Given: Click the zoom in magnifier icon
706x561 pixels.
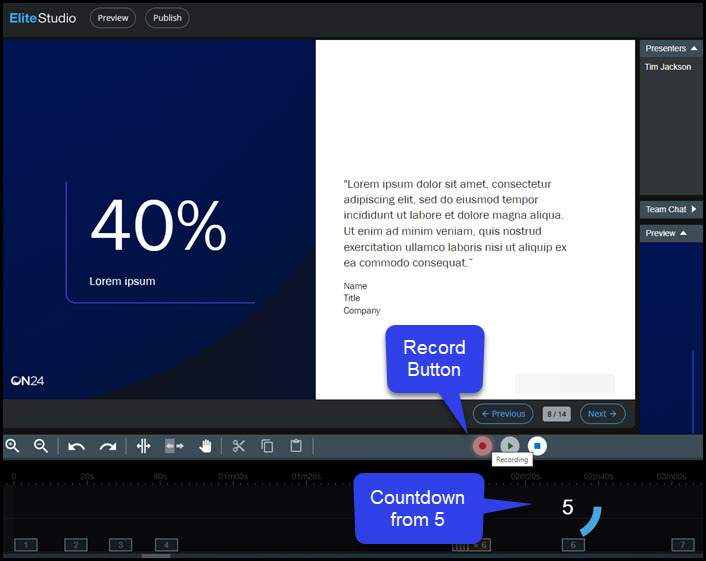Looking at the screenshot, I should click(x=12, y=446).
